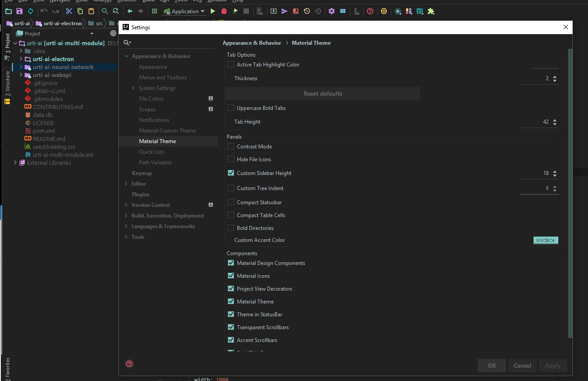Select the Keymap settings page
Viewport: 588px width, 381px height.
(142, 173)
